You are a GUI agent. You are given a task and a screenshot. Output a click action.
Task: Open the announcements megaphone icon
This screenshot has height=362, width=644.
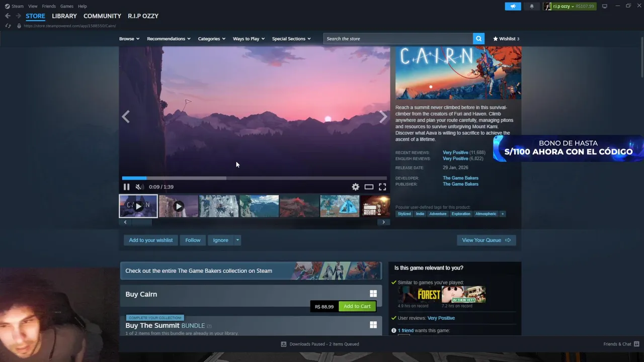513,6
